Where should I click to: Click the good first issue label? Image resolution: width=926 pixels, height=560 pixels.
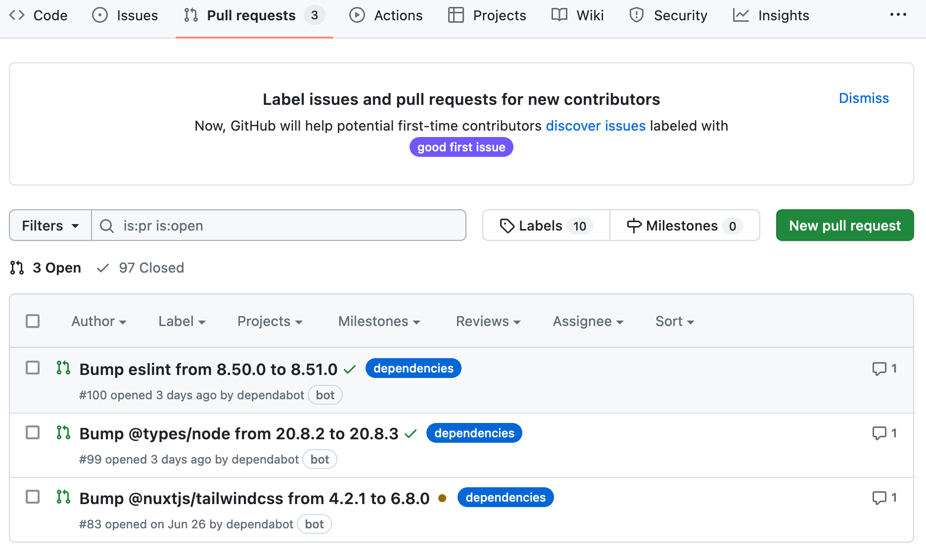tap(461, 147)
